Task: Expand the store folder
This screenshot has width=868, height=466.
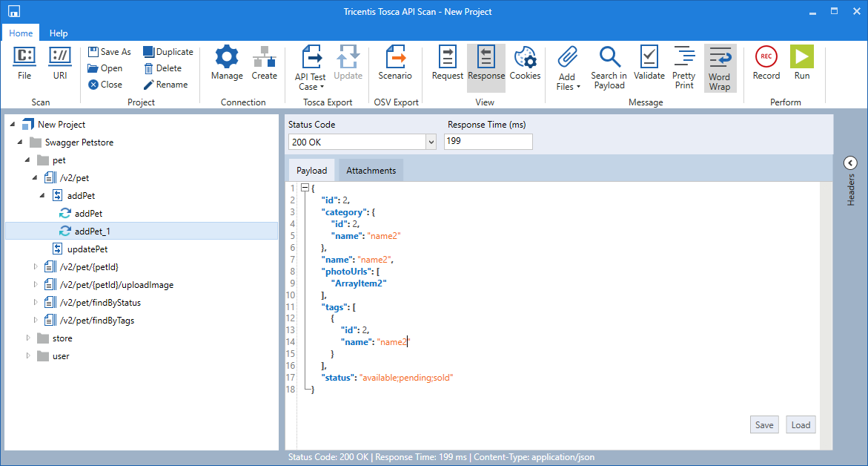Action: click(30, 338)
